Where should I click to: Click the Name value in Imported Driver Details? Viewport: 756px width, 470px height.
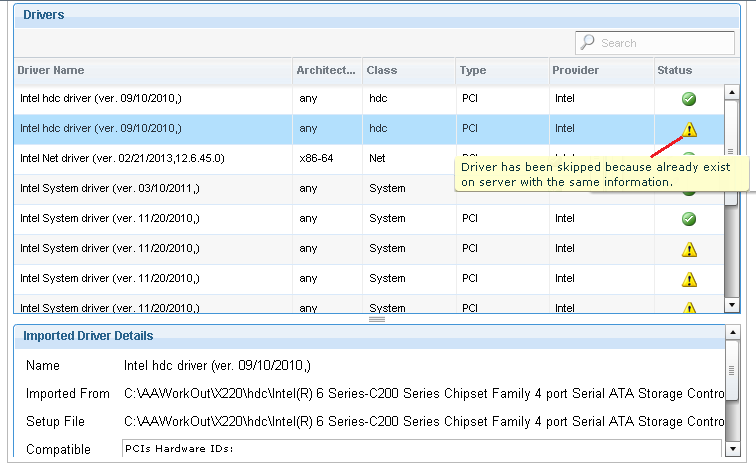pos(217,365)
